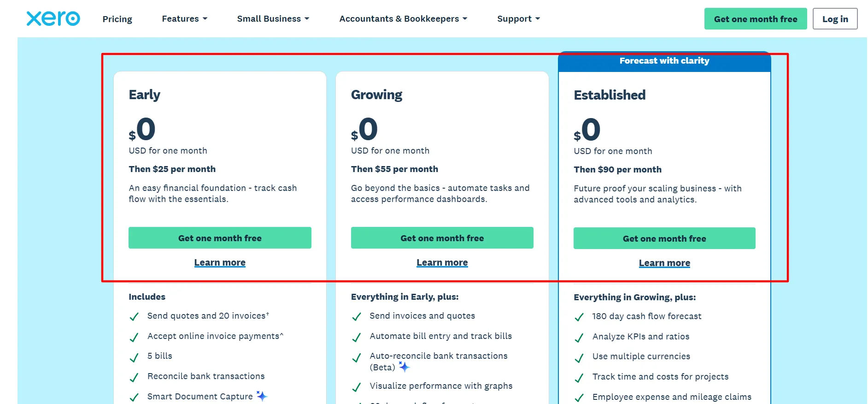Expand the Features dropdown menu

point(184,19)
